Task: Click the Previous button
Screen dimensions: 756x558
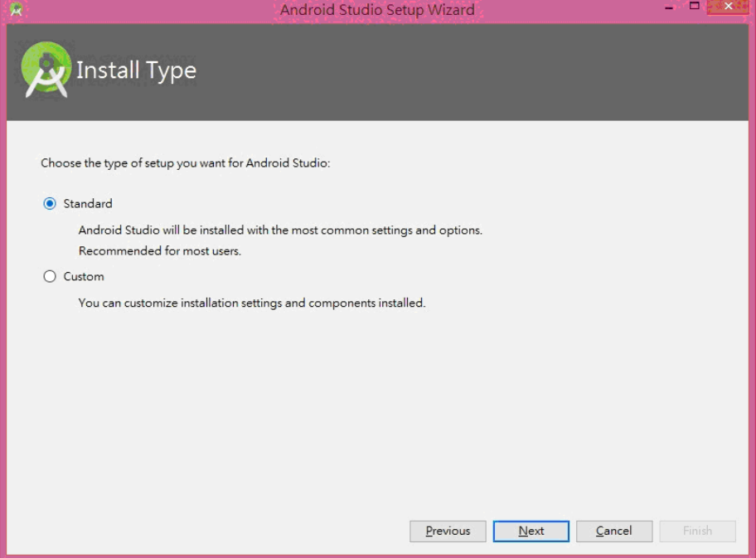Action: pos(448,531)
